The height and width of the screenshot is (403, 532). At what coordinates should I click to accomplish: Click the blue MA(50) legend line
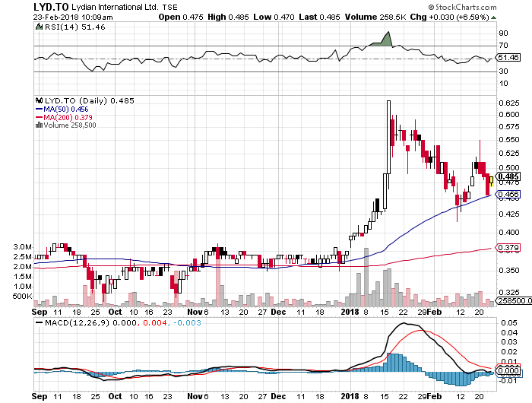(40, 109)
